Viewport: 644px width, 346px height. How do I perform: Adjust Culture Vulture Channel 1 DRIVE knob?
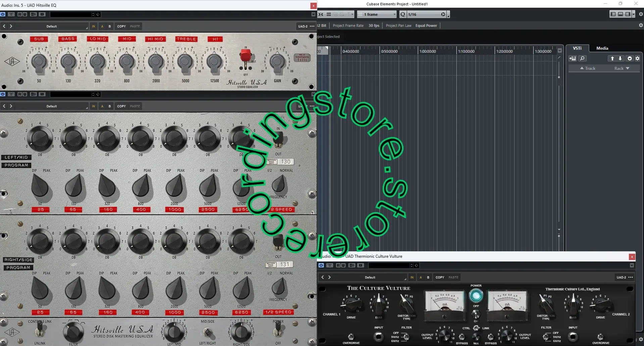351,305
